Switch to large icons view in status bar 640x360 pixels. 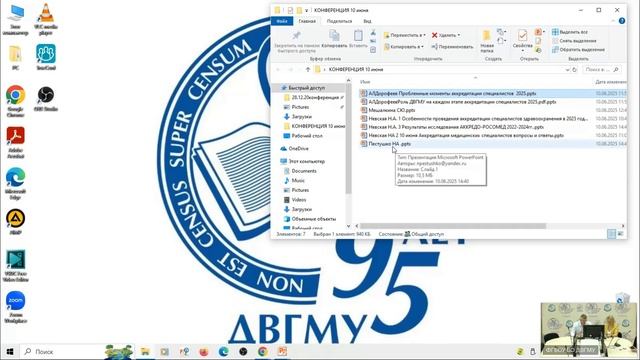(x=620, y=234)
